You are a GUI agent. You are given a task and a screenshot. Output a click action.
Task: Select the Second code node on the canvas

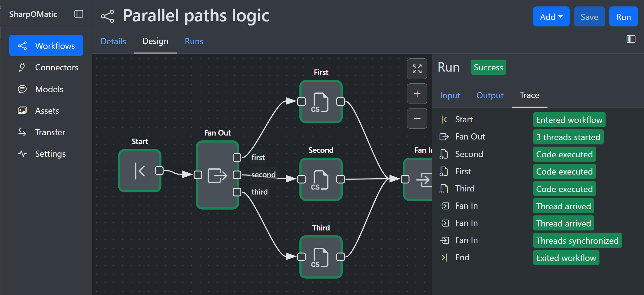pos(321,180)
